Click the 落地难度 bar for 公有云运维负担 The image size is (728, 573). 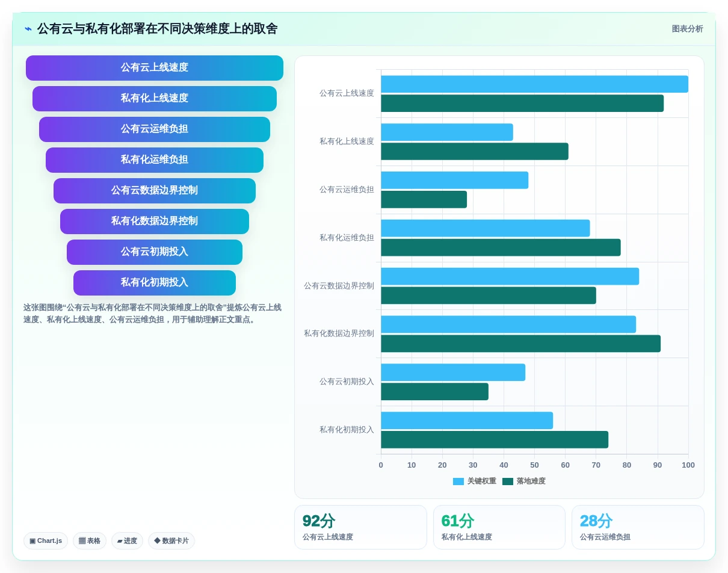coord(424,199)
